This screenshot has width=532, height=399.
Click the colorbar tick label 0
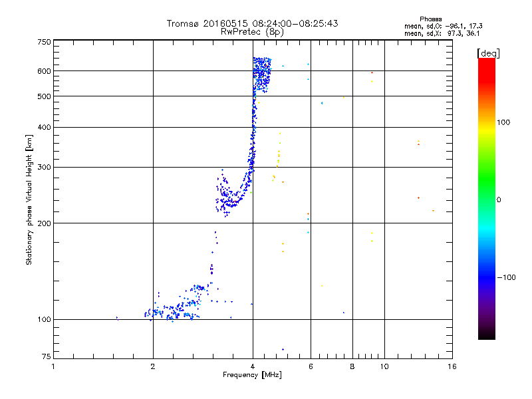(x=498, y=200)
